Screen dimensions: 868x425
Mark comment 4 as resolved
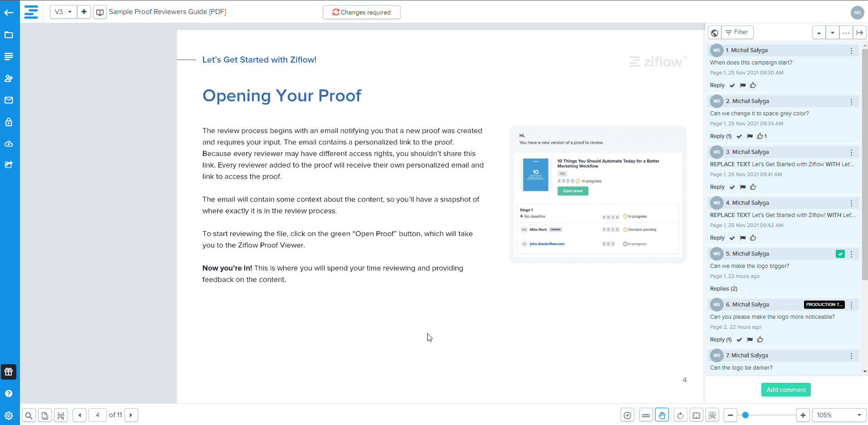tap(732, 238)
